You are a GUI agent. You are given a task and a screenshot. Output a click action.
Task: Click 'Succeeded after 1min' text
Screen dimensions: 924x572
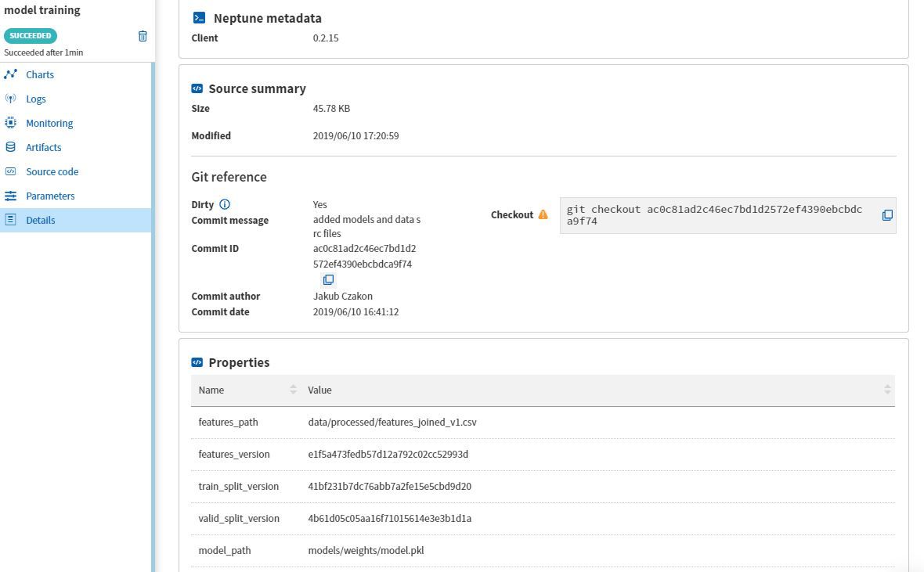(44, 52)
